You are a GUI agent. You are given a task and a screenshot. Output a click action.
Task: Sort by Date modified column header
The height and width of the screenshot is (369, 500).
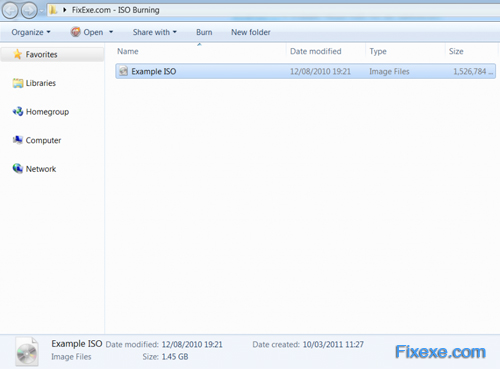(x=316, y=51)
